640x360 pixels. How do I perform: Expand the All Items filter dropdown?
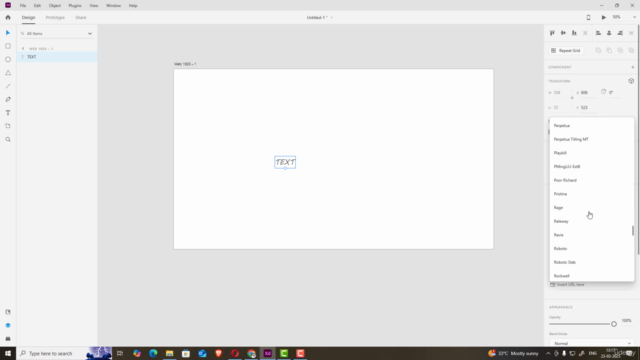pyautogui.click(x=90, y=33)
